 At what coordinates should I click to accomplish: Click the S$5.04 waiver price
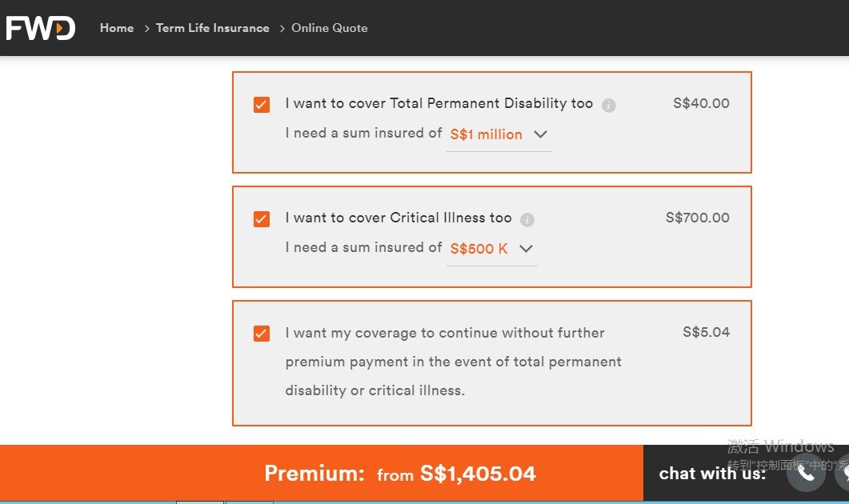[706, 332]
